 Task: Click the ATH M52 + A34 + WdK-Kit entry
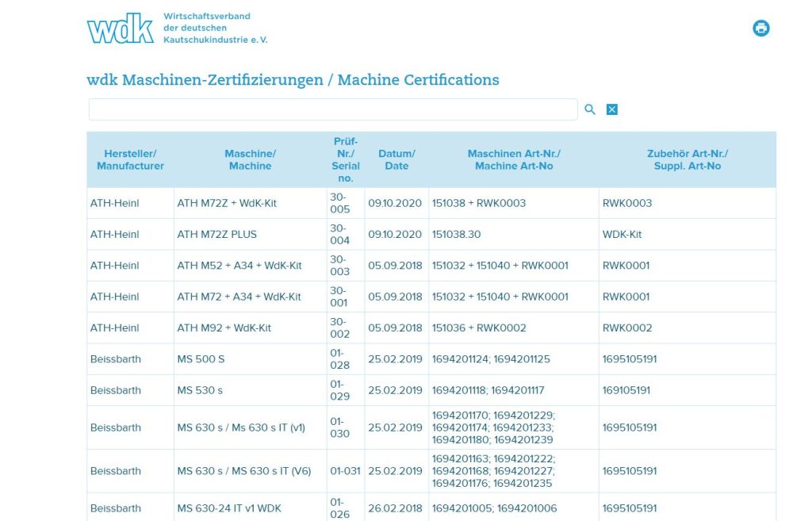tap(239, 266)
